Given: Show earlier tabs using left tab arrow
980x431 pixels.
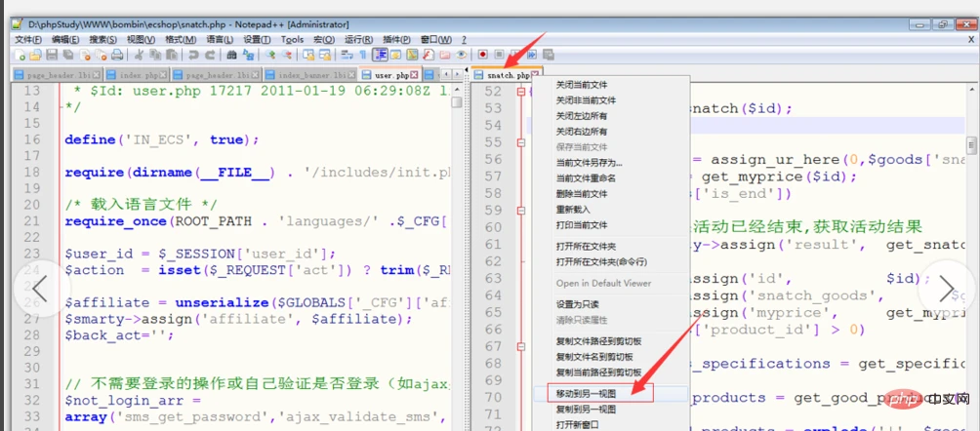Looking at the screenshot, I should pyautogui.click(x=446, y=74).
